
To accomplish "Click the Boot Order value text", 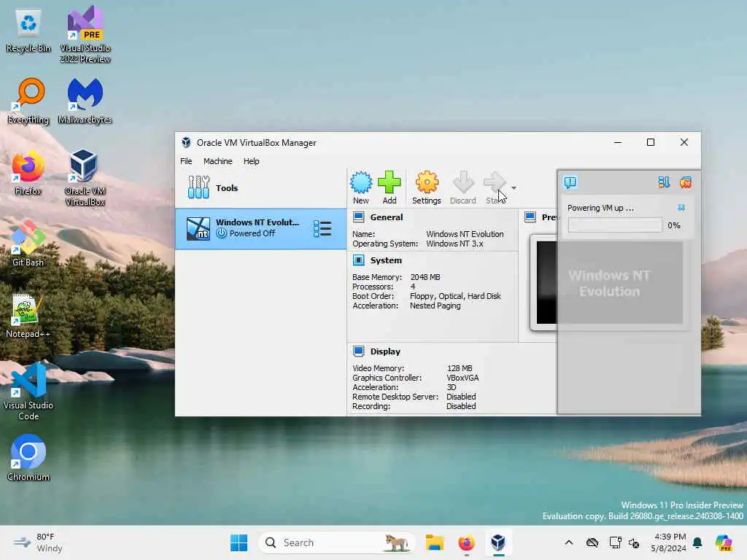I will pos(455,296).
